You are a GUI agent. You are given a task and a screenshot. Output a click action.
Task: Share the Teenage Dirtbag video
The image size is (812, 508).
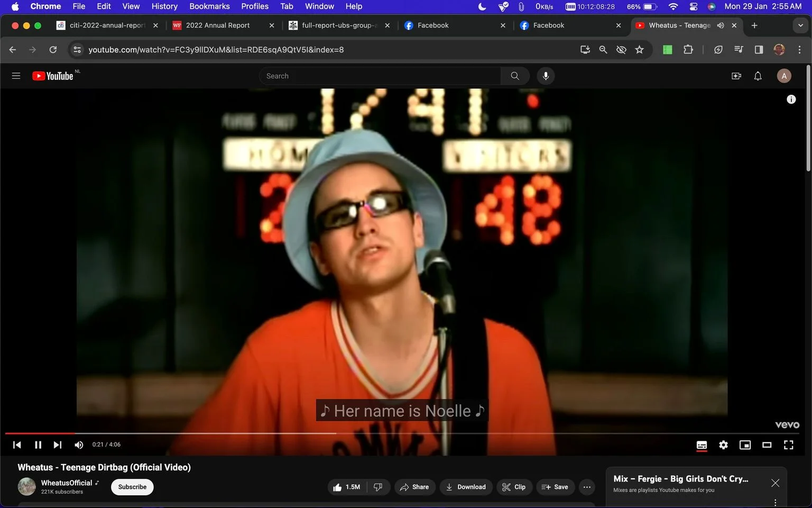tap(414, 487)
